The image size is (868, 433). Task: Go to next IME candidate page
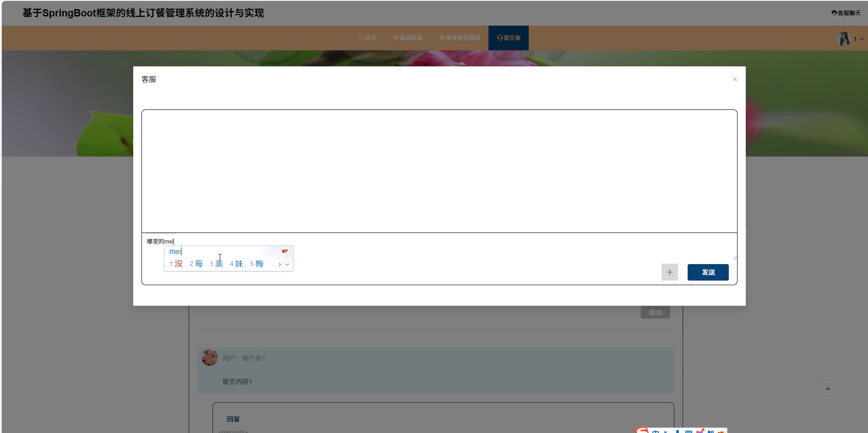pos(280,264)
